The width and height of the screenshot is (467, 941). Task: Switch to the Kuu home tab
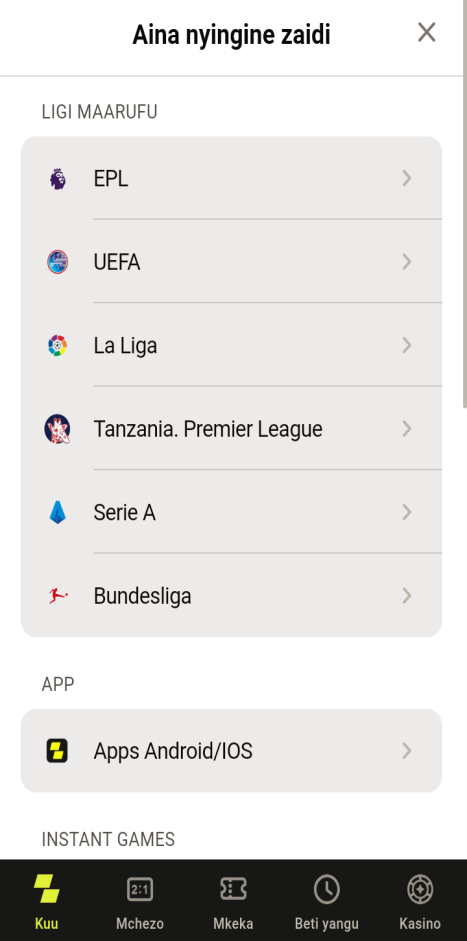tap(46, 901)
